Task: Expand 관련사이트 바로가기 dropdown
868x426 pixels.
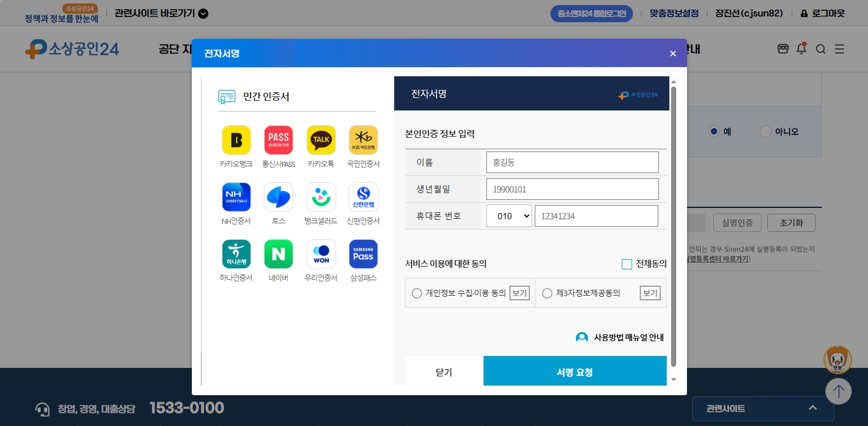Action: (x=162, y=13)
